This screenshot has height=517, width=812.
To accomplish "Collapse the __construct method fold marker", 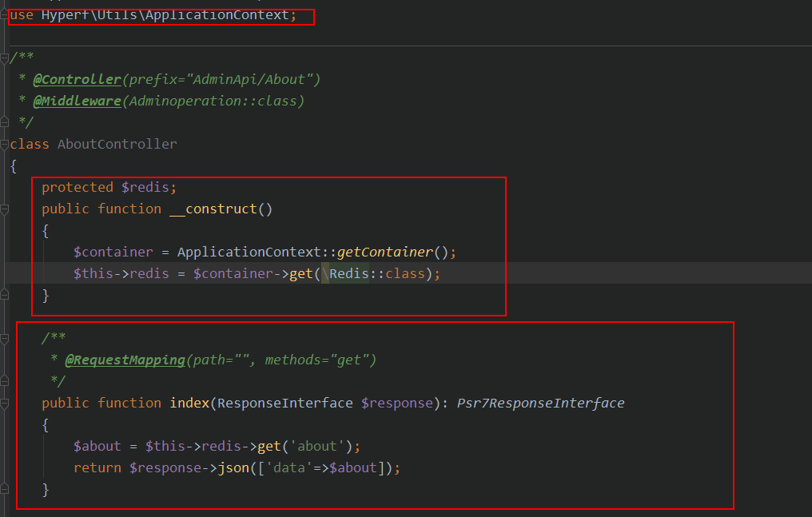I will click(3, 208).
